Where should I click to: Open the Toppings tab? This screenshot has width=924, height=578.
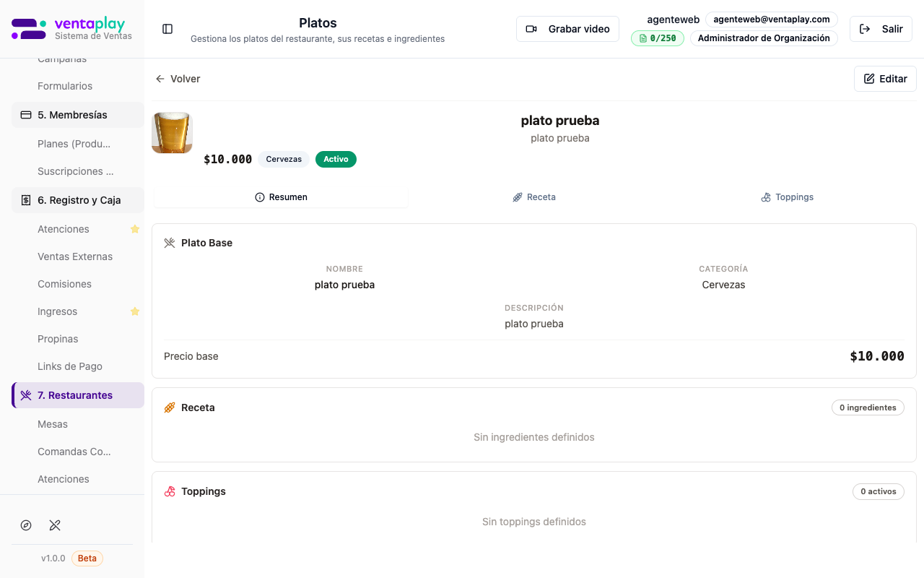787,197
